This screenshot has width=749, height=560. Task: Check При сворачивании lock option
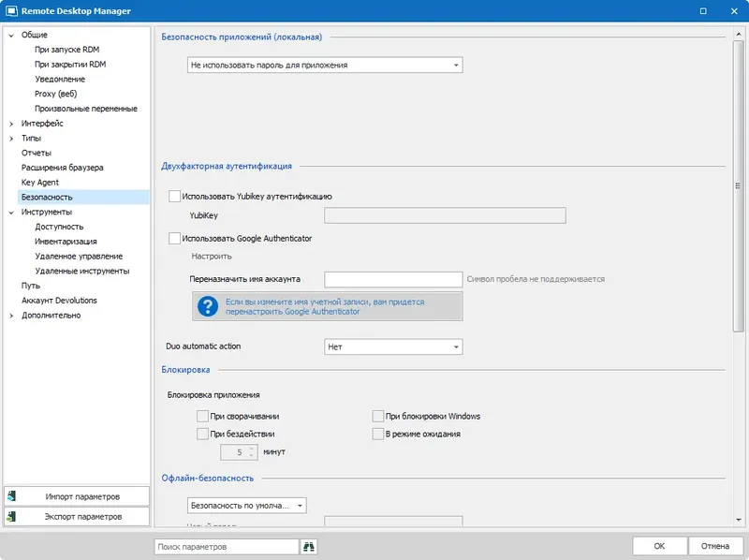pyautogui.click(x=203, y=416)
